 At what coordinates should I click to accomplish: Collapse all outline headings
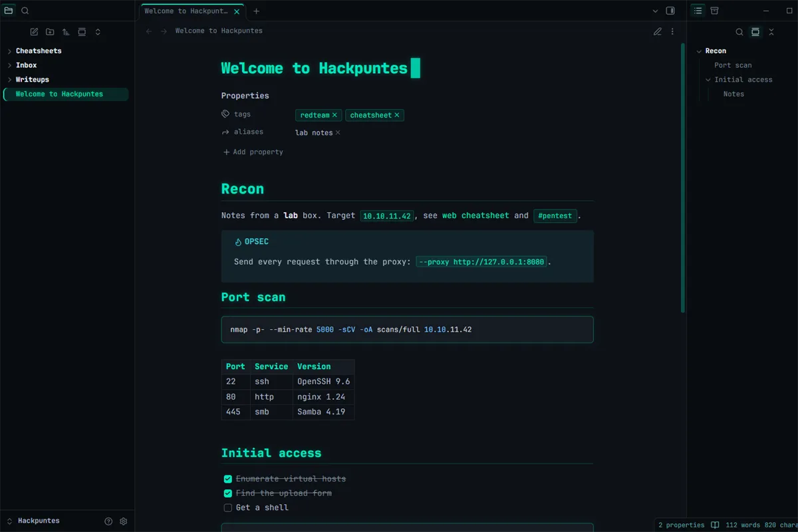pos(771,32)
